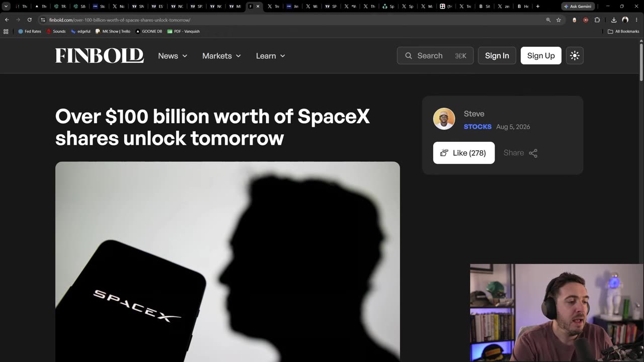Viewport: 644px width, 362px height.
Task: Close the active Finbold tab
Action: [x=258, y=6]
